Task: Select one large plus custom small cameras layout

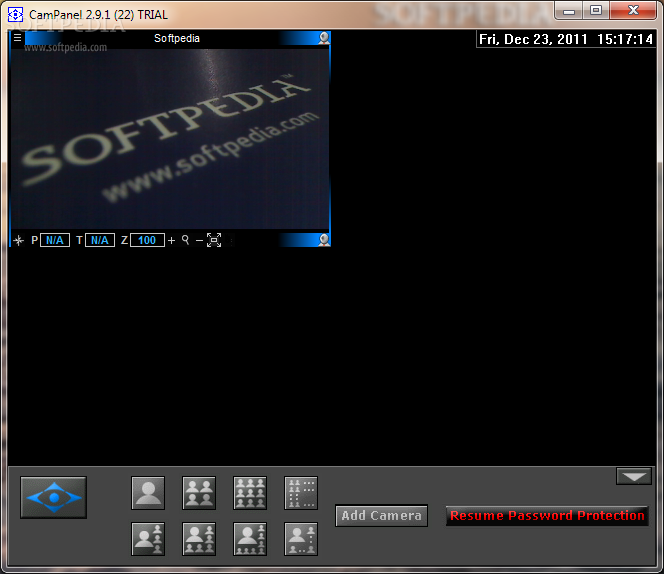Action: click(301, 539)
